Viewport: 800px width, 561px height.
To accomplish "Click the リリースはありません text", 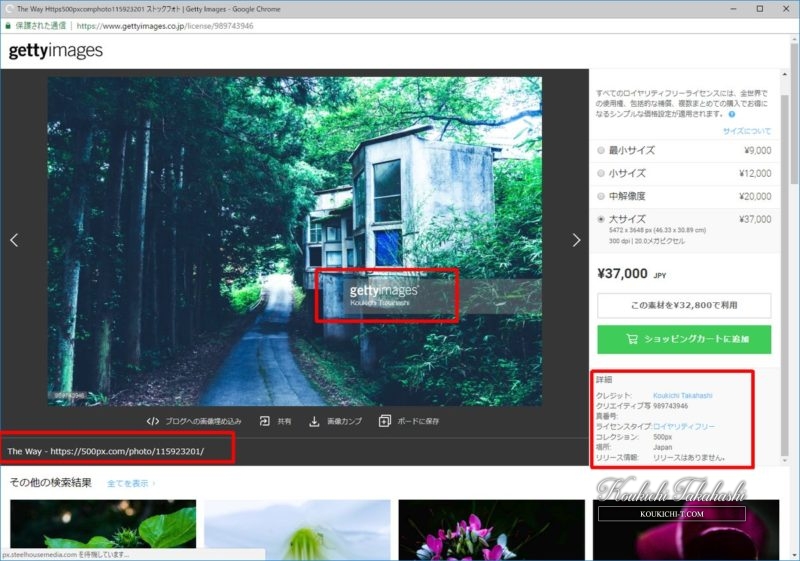I will coord(689,457).
